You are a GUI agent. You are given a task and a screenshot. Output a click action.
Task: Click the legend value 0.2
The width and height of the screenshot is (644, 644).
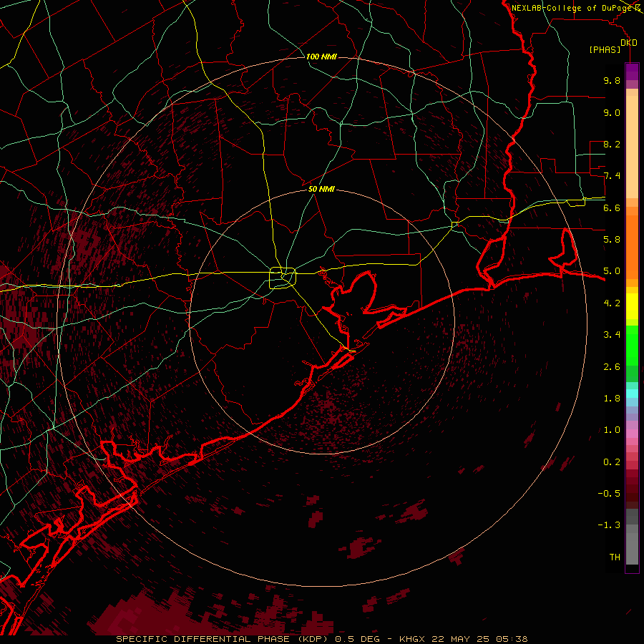pos(612,462)
